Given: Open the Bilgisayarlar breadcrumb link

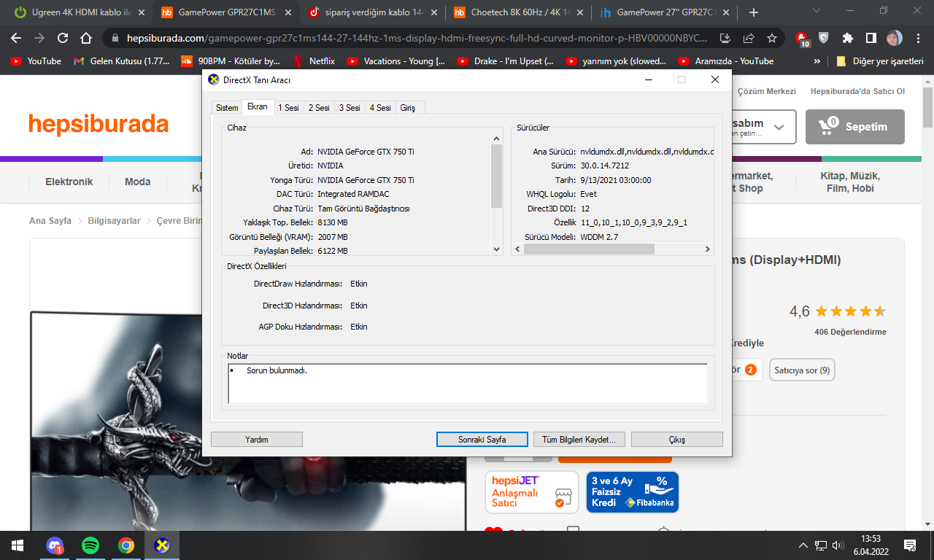Looking at the screenshot, I should (114, 221).
